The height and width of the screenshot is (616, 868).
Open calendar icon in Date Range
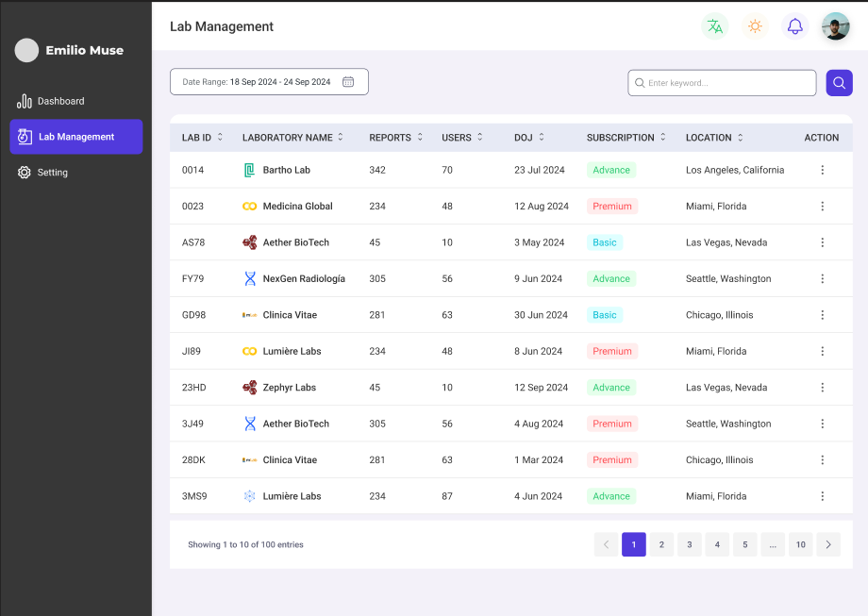pos(348,82)
